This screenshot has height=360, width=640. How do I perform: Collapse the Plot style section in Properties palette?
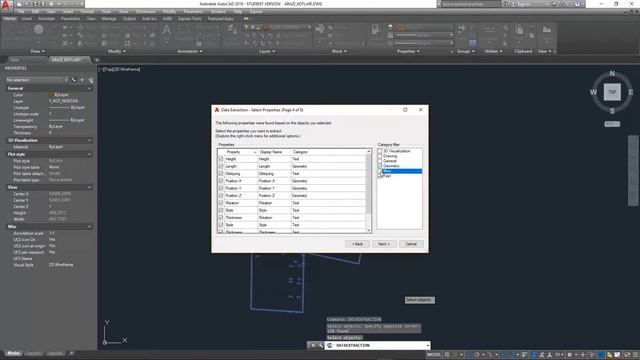(89, 154)
